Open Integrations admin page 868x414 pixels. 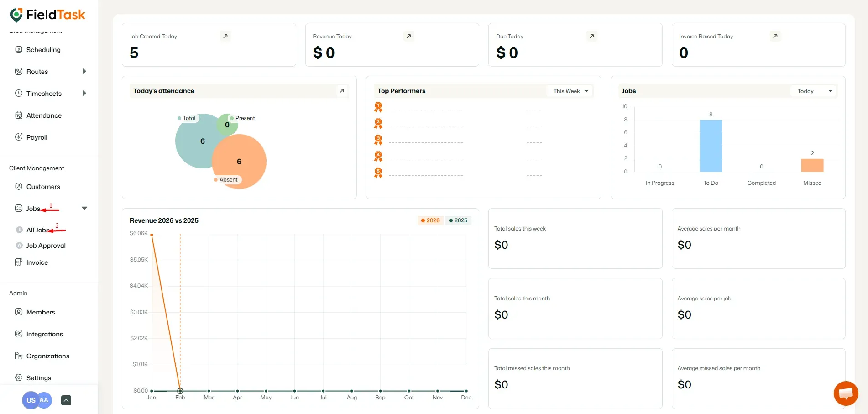click(45, 334)
